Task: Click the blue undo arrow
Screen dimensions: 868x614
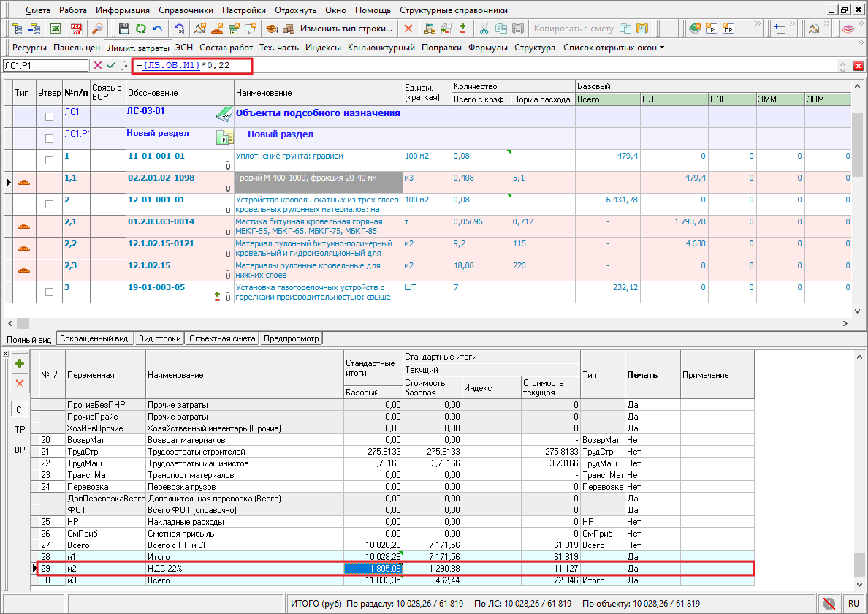Action: (x=158, y=29)
